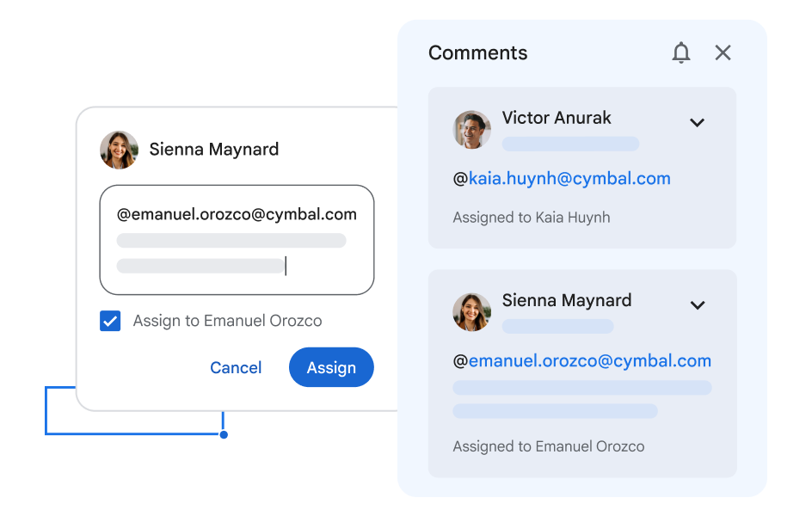This screenshot has width=812, height=516.
Task: Click Sienna Maynard's avatar in the assign dialog
Action: pyautogui.click(x=120, y=150)
